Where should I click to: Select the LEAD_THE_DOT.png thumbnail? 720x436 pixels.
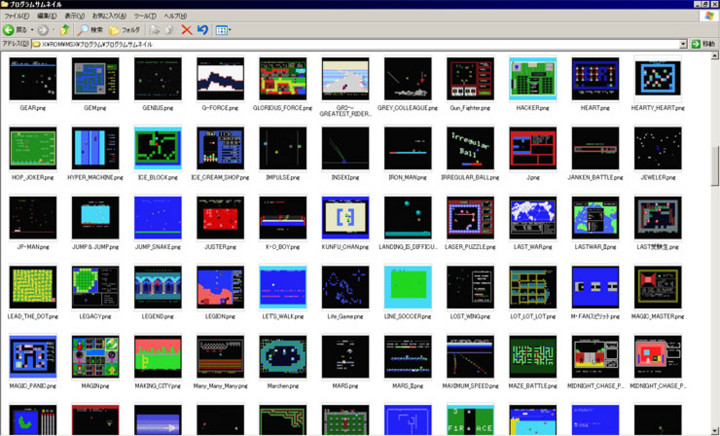point(33,287)
